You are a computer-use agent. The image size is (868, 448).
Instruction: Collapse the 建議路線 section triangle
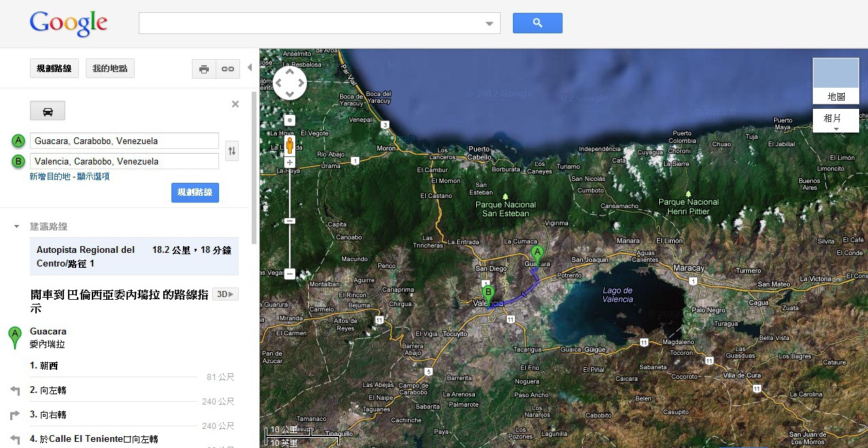point(16,226)
